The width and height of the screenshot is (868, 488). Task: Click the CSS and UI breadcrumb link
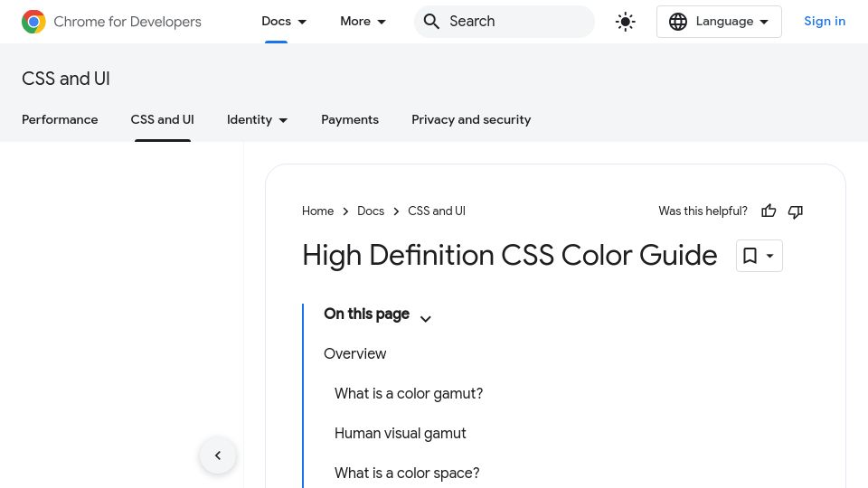pos(437,211)
